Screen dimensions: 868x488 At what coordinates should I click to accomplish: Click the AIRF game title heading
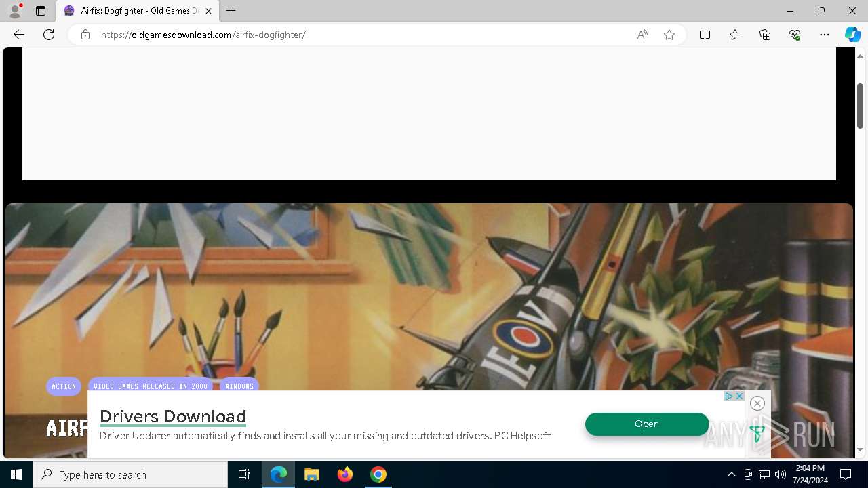coord(66,428)
